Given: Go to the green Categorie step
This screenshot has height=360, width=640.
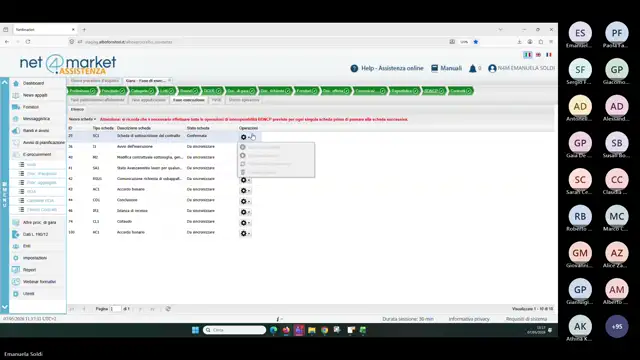Looking at the screenshot, I should pos(142,91).
